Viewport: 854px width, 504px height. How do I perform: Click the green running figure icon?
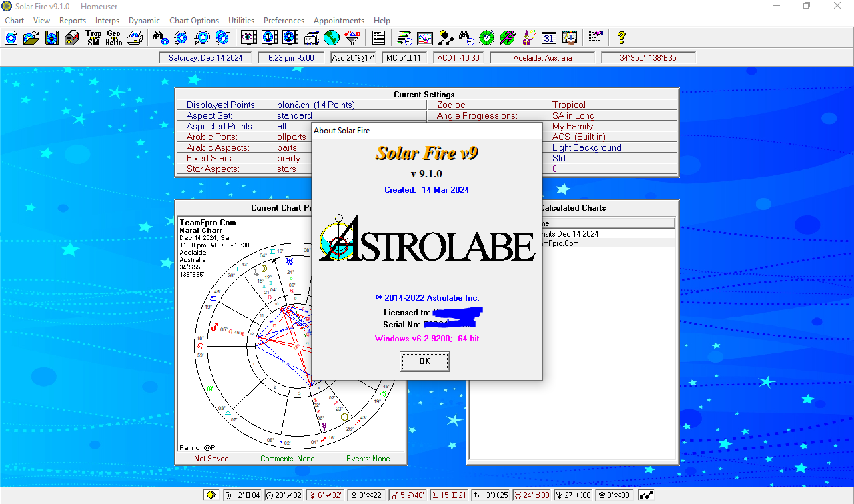tap(508, 37)
